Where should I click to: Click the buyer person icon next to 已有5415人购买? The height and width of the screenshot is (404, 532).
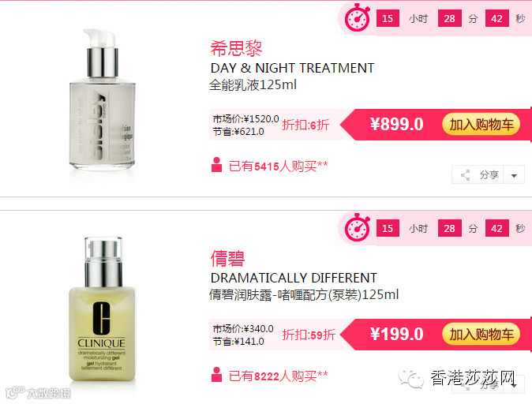point(216,165)
